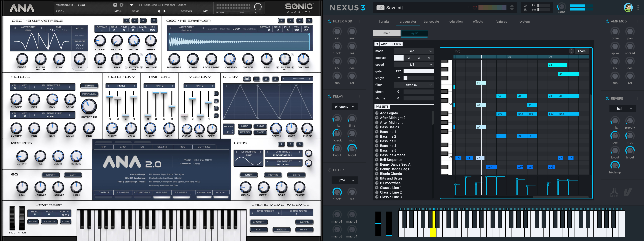Click previous Filter 2 Type arrow
This screenshot has height=241, width=644.
(34, 115)
